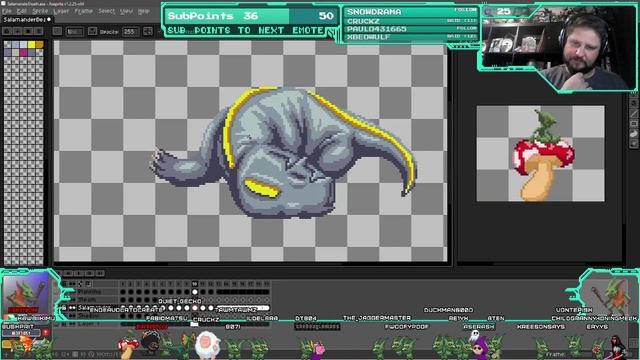Select the blob-shaped tool in right toolbar
This screenshot has height=360, width=640.
[x=633, y=134]
